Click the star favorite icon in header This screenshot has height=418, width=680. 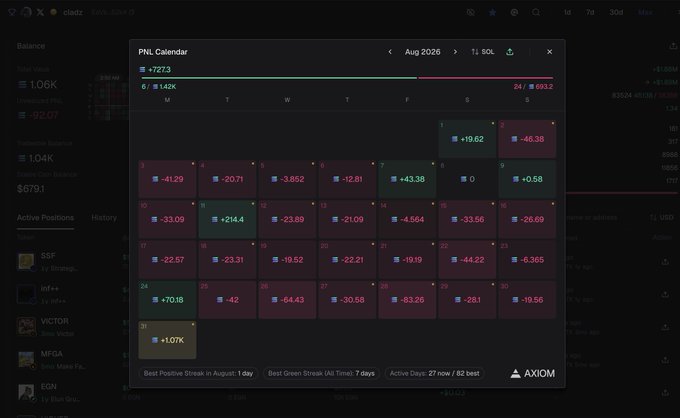[x=492, y=12]
